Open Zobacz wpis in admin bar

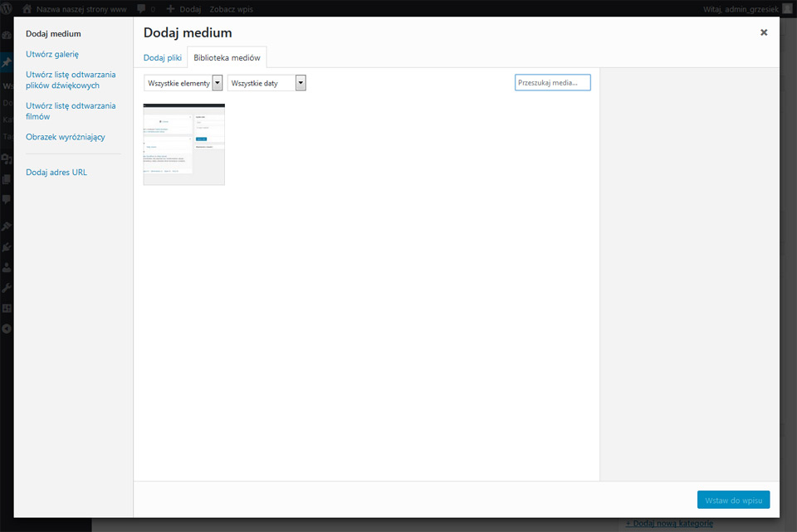point(232,9)
